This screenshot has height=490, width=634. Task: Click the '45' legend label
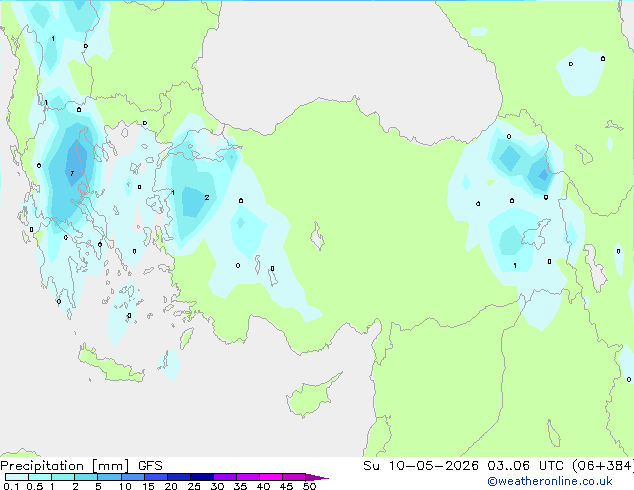[286, 486]
